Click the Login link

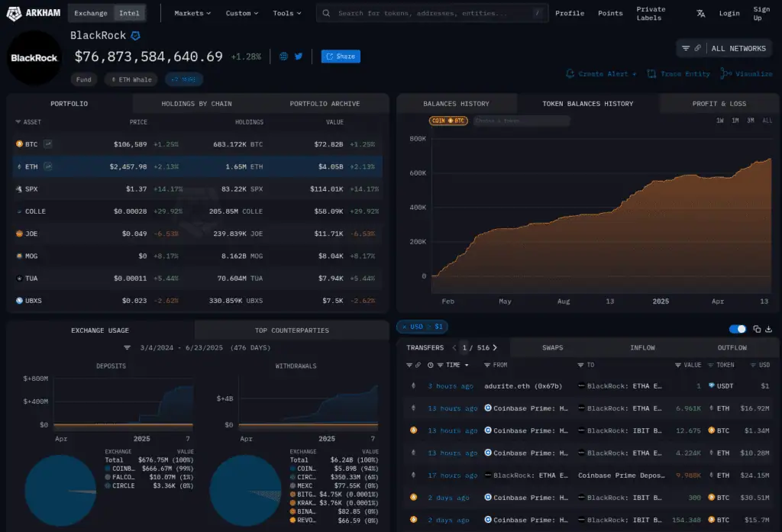pos(729,13)
